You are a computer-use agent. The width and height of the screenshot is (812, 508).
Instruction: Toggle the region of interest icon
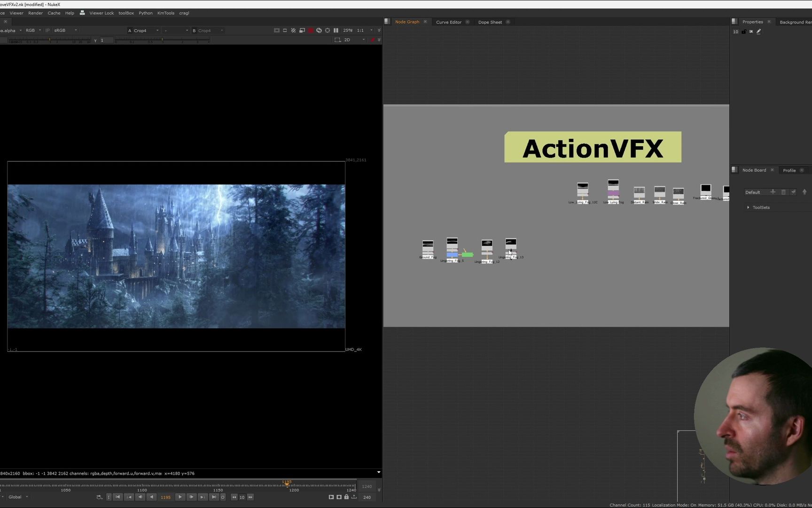click(285, 31)
